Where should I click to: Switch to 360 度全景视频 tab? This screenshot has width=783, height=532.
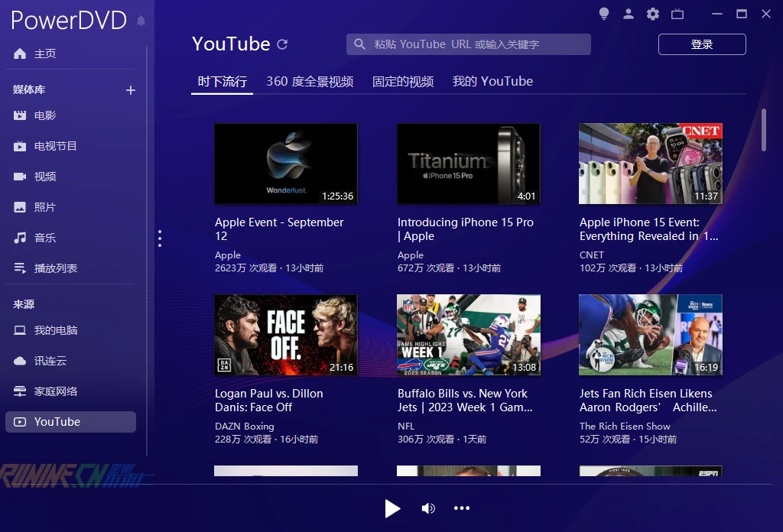(x=310, y=81)
